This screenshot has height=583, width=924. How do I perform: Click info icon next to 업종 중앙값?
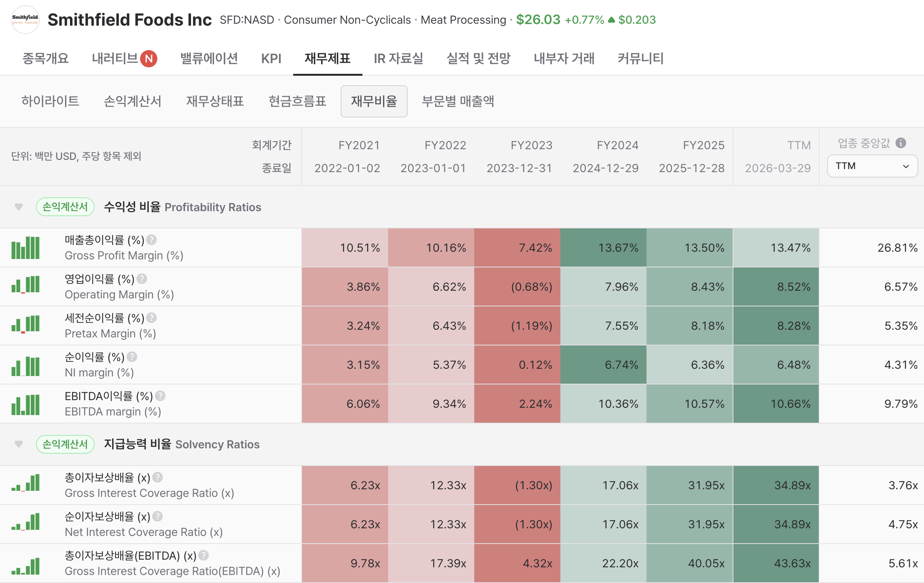tap(901, 143)
